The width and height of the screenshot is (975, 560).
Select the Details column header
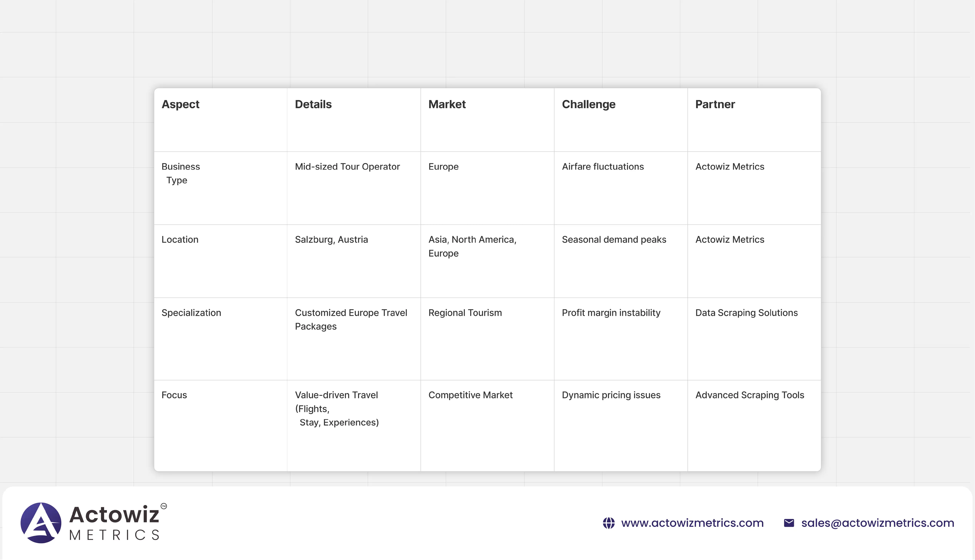coord(313,104)
